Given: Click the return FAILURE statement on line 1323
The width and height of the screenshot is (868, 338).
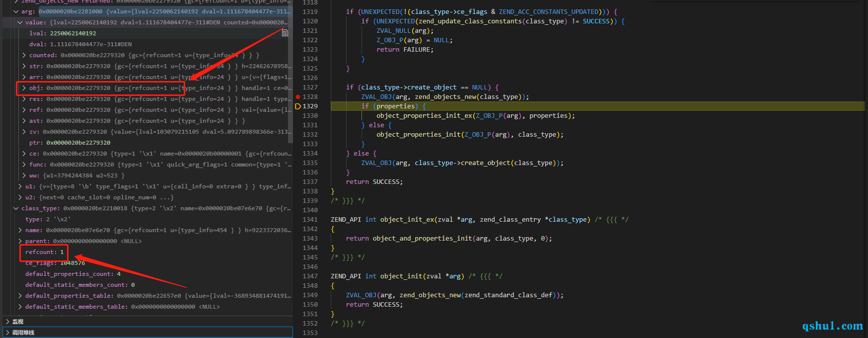Looking at the screenshot, I should [x=405, y=49].
